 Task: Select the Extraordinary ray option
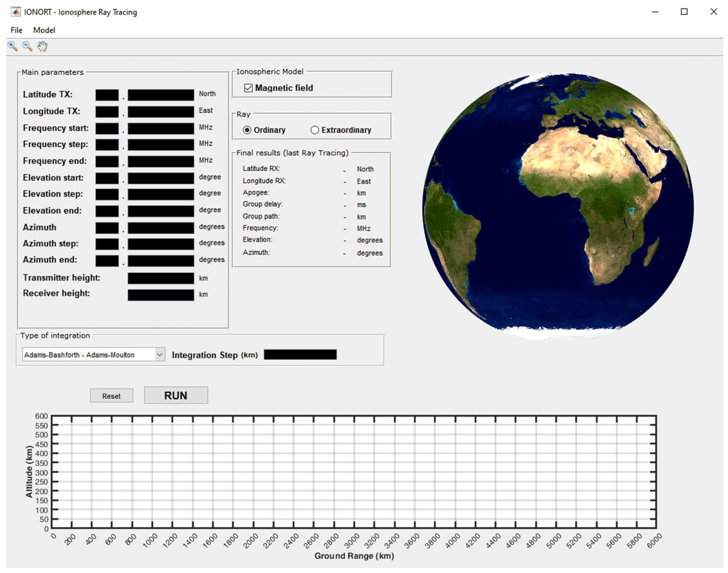click(315, 130)
